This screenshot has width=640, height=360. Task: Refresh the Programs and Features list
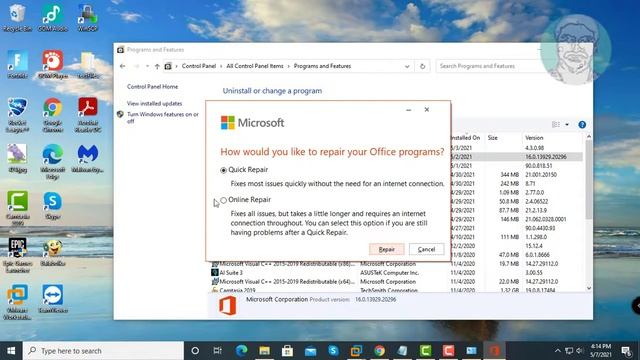[422, 66]
